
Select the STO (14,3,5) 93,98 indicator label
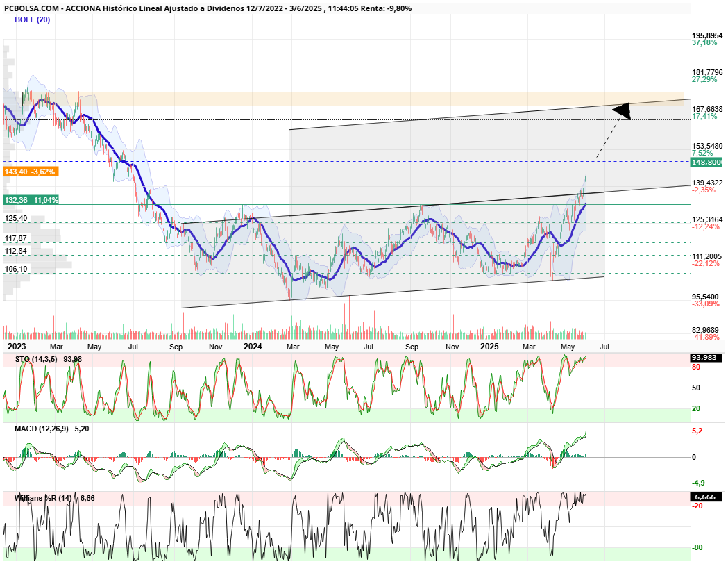coord(49,360)
